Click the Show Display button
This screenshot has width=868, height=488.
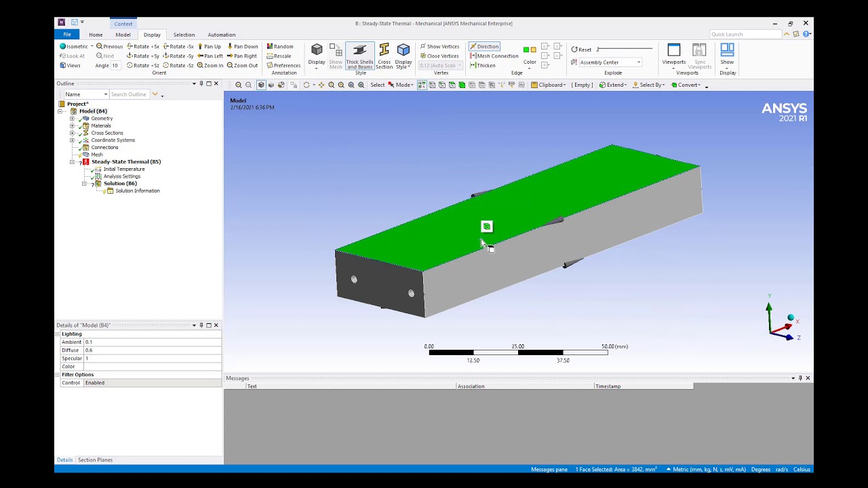tap(727, 56)
